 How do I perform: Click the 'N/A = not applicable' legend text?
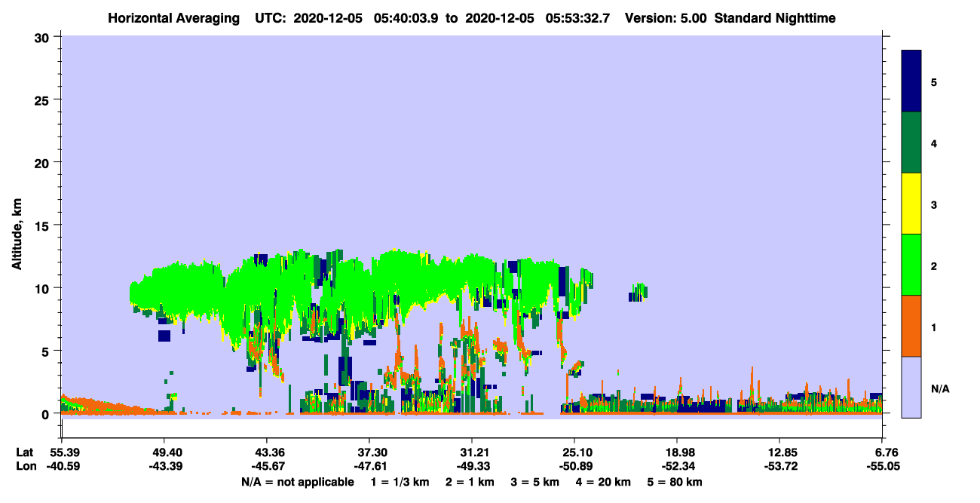coord(298,482)
